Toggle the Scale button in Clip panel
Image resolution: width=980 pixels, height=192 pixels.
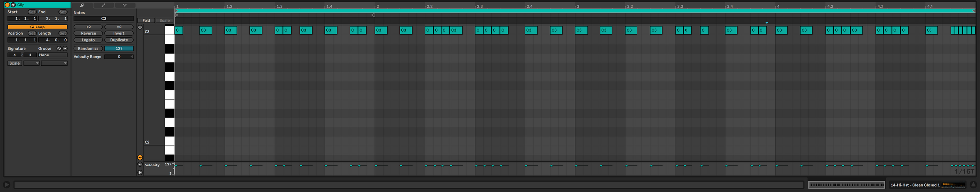(15, 63)
